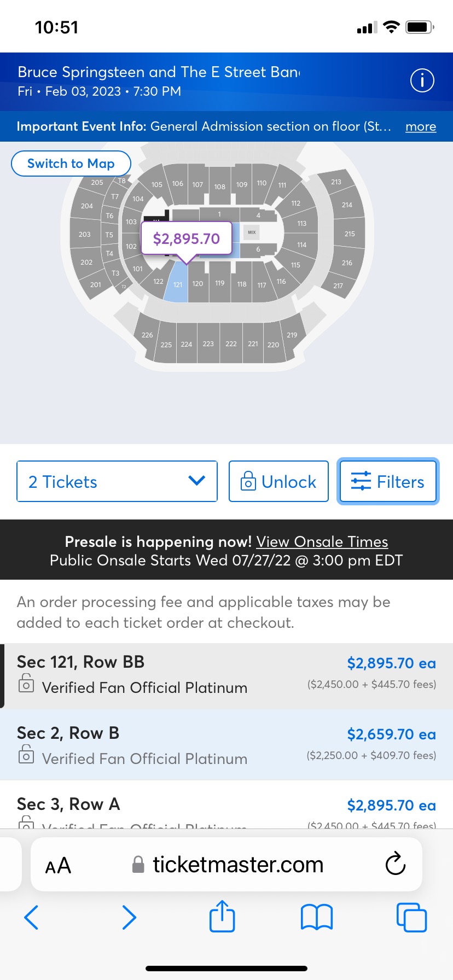Select the Sec 121, Row BB listing
The image size is (453, 980).
coord(226,674)
